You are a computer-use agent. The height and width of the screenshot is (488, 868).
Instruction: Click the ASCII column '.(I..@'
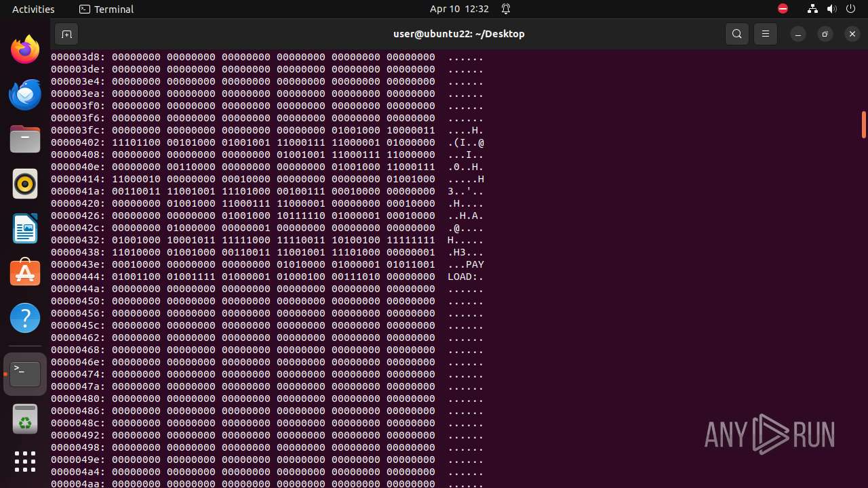click(x=466, y=142)
